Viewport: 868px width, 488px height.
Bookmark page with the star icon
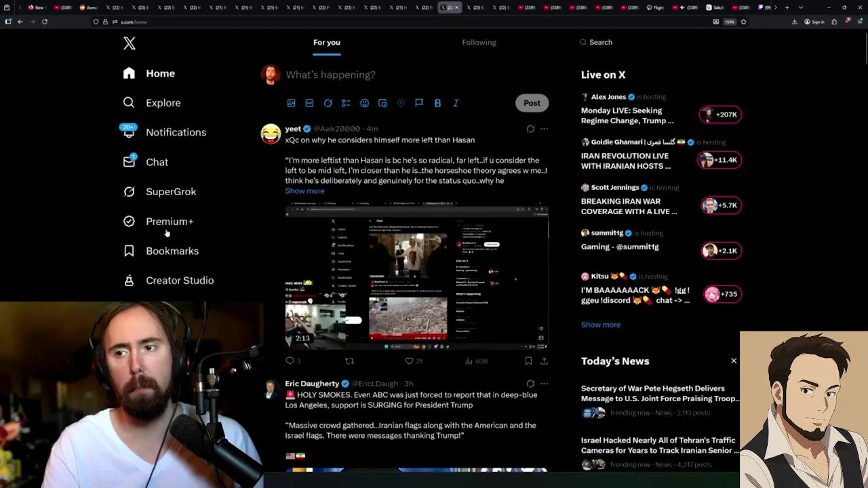(x=743, y=22)
